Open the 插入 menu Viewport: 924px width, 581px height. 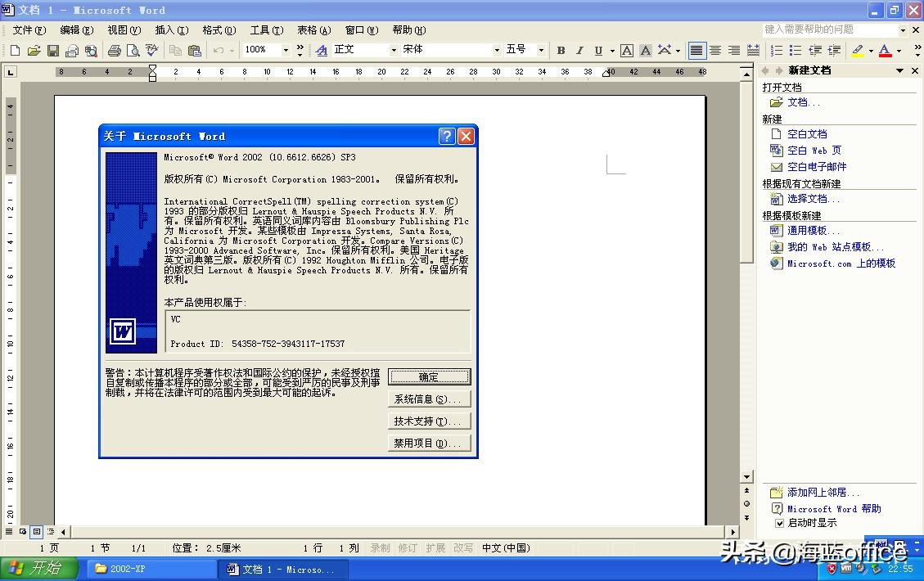(172, 30)
